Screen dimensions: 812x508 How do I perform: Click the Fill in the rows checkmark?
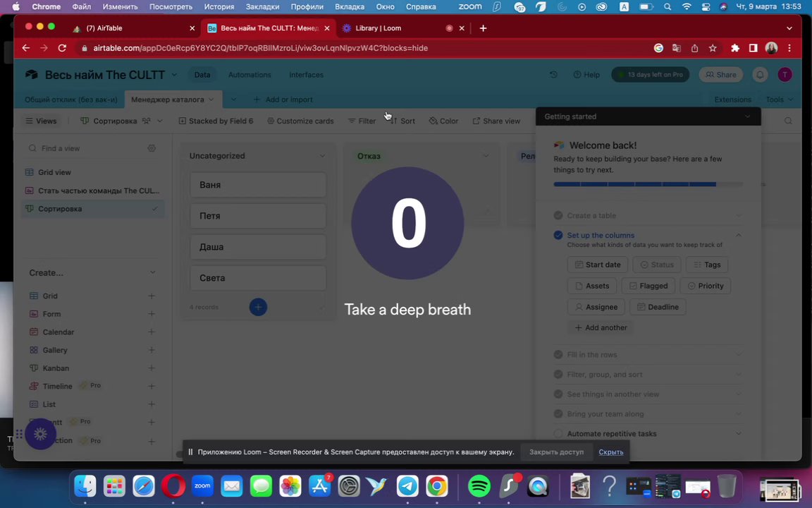[558, 355]
